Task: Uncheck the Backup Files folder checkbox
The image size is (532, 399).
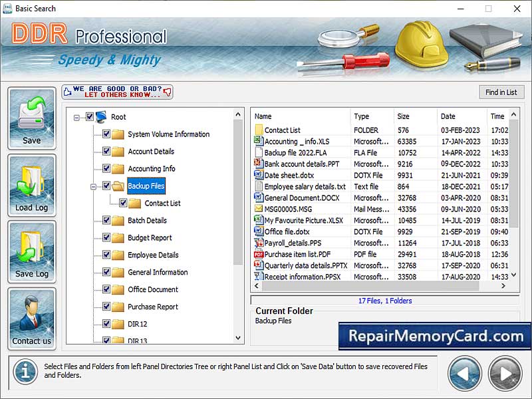Action: 106,186
